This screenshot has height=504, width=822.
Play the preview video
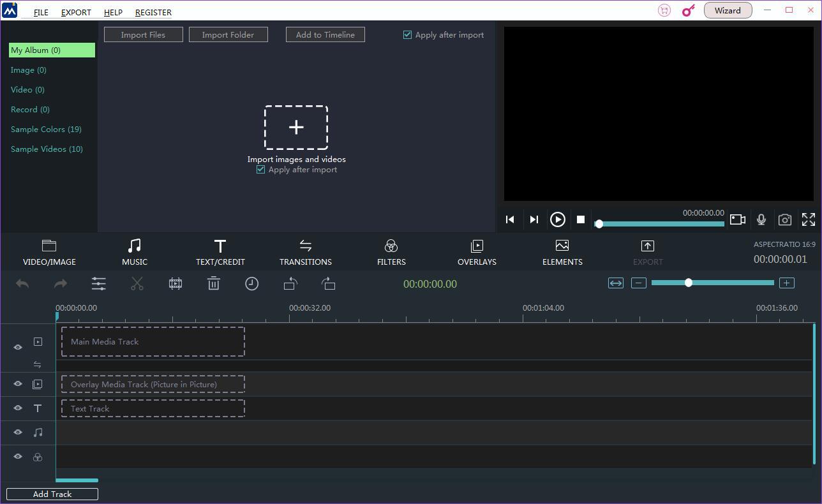click(x=558, y=219)
